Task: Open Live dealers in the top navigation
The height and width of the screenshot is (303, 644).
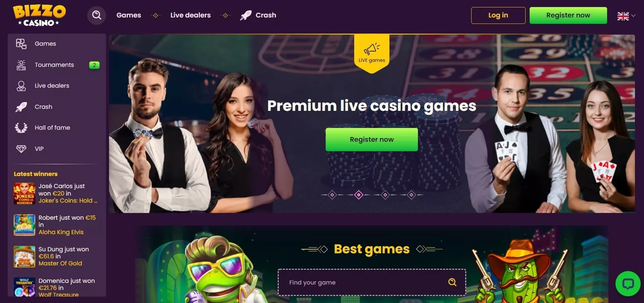Action: [191, 15]
